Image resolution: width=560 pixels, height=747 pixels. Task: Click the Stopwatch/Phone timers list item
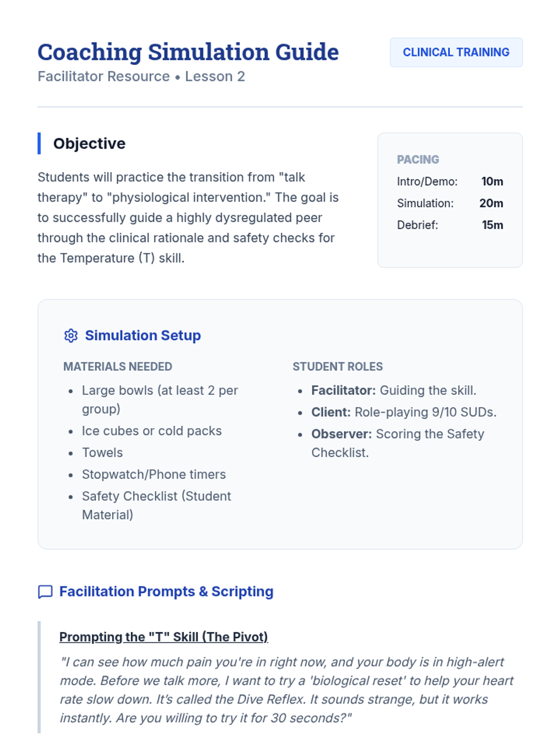pos(154,474)
